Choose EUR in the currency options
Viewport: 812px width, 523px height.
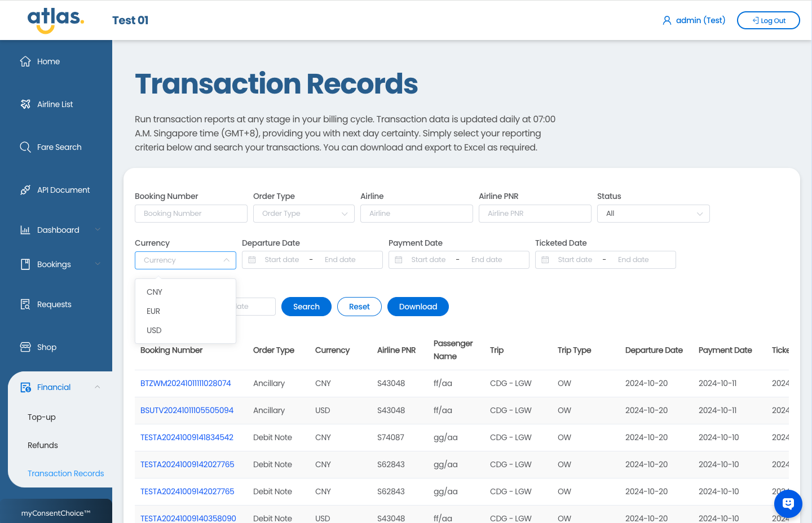click(x=153, y=311)
